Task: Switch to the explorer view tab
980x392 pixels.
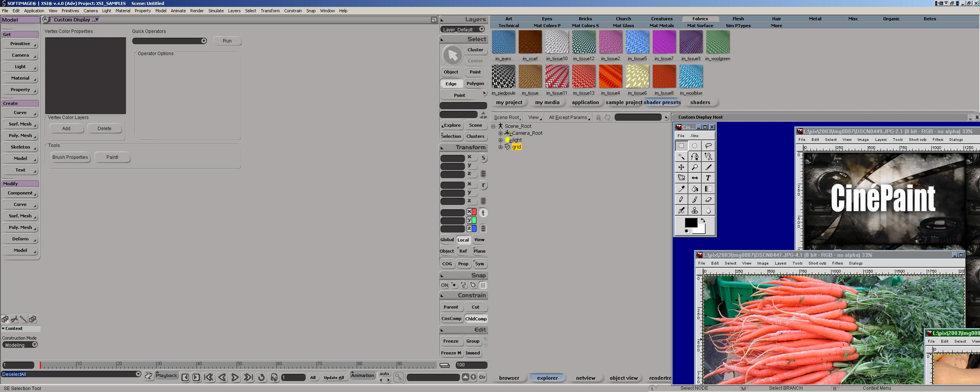Action: 547,378
